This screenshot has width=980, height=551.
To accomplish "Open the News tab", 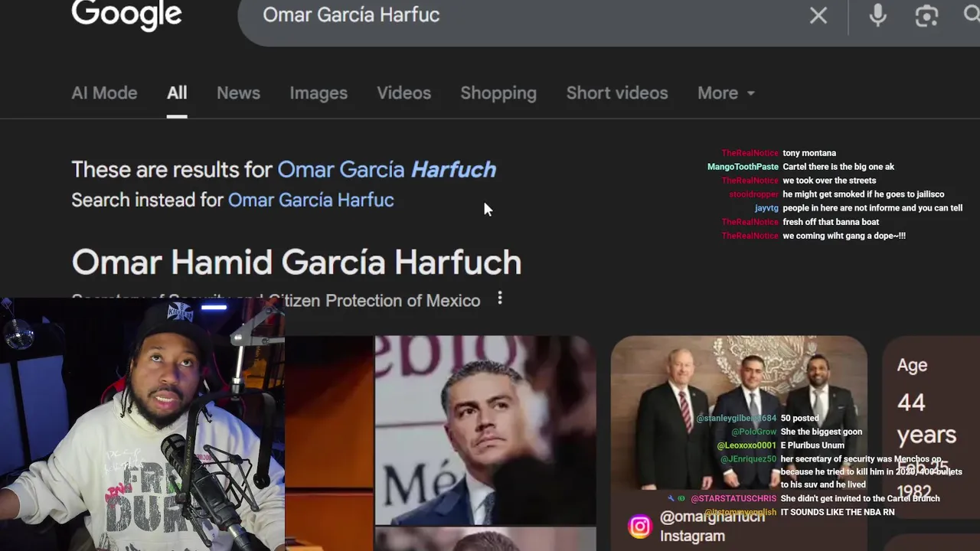I will point(238,93).
